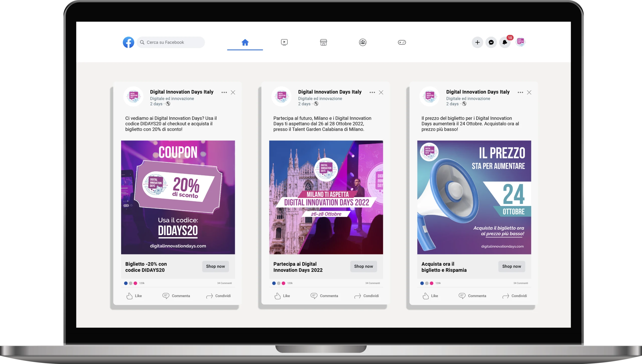This screenshot has height=364, width=642.
Task: Hide the Milan event ad post
Action: point(381,92)
